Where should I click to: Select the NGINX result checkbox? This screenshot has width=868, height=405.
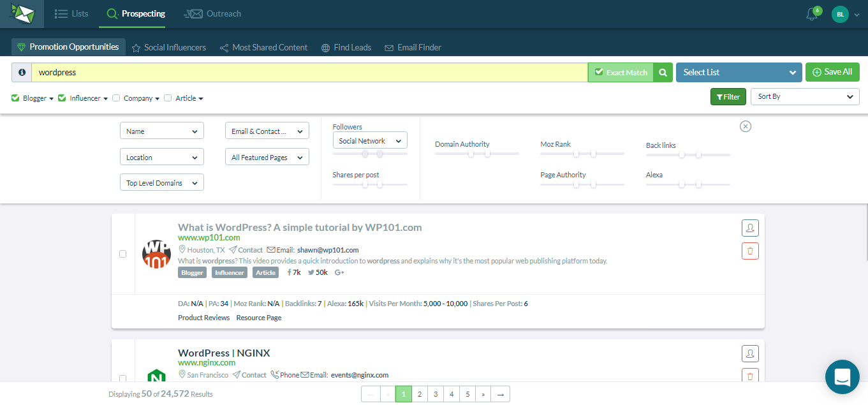click(x=123, y=378)
